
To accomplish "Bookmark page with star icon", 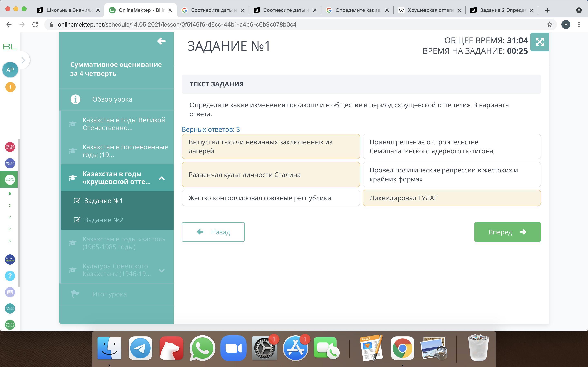I will point(549,24).
